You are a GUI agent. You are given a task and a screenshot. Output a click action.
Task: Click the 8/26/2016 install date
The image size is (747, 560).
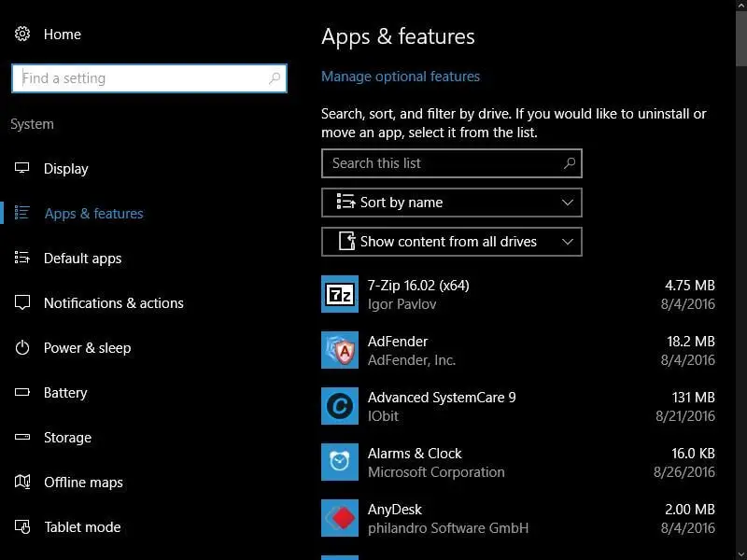click(684, 472)
